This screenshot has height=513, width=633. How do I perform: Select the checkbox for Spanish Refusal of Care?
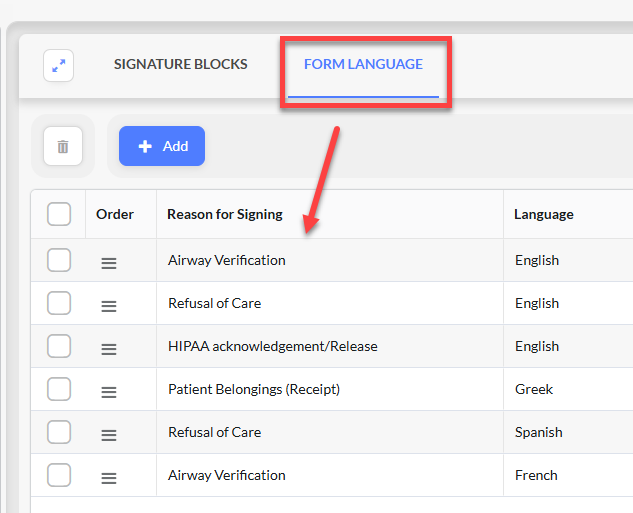59,432
